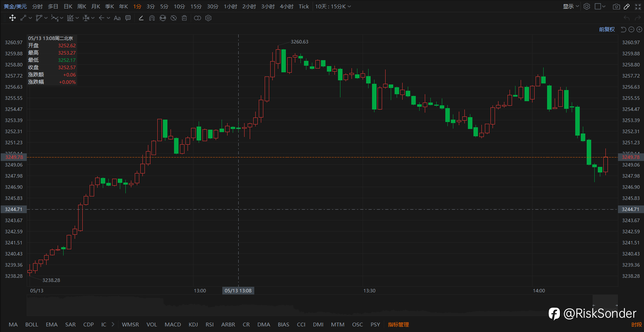Select the 4小时 timeframe tab
The height and width of the screenshot is (332, 644).
pos(287,6)
